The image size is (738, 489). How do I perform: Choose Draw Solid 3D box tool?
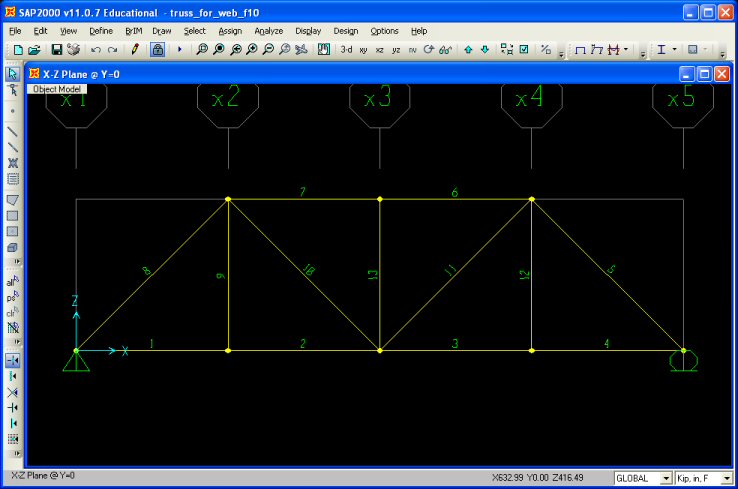coord(13,248)
